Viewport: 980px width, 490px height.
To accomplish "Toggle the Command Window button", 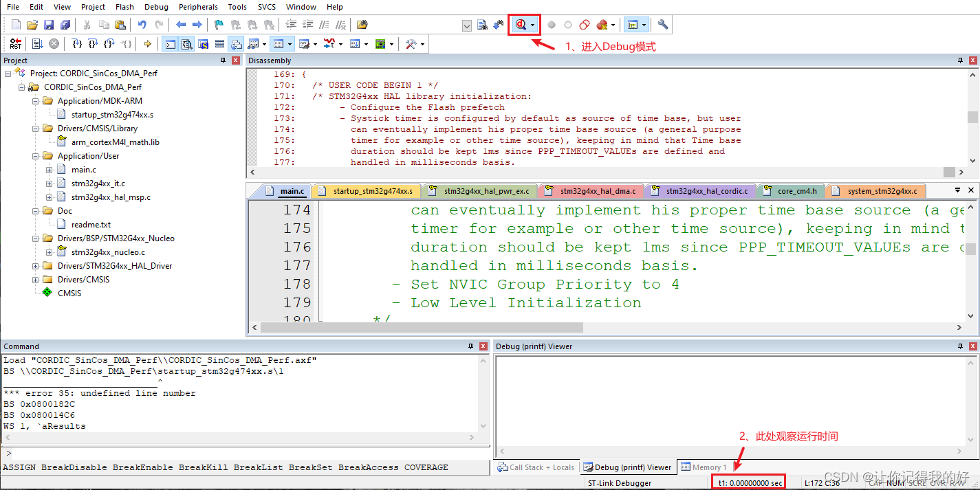I will click(x=169, y=44).
